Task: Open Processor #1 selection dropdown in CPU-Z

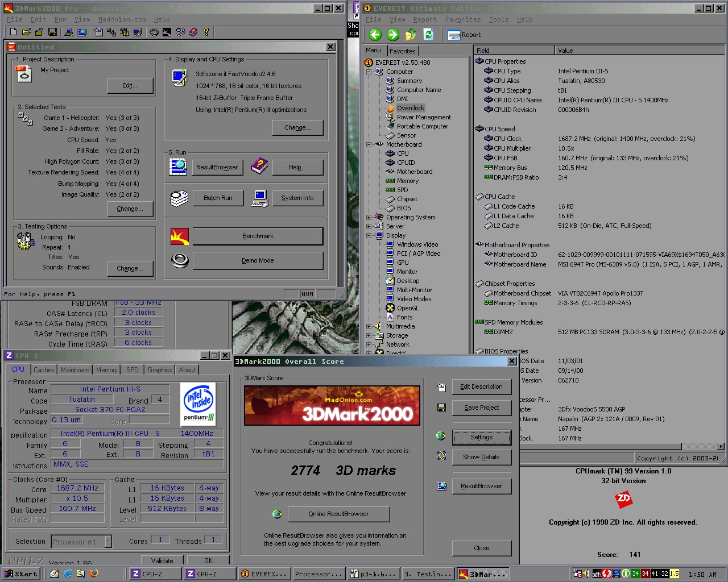Action: [x=108, y=541]
